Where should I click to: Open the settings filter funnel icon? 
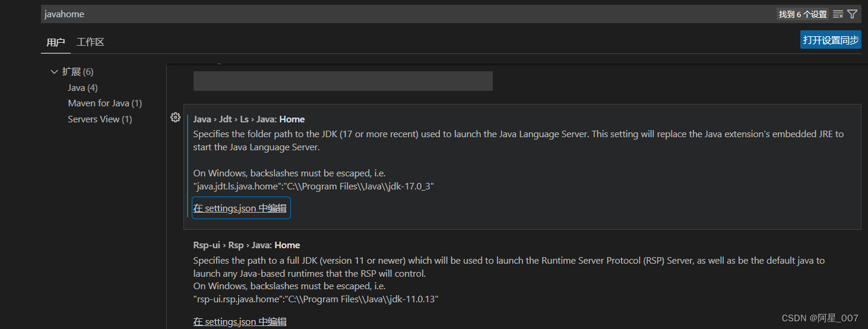[x=852, y=14]
